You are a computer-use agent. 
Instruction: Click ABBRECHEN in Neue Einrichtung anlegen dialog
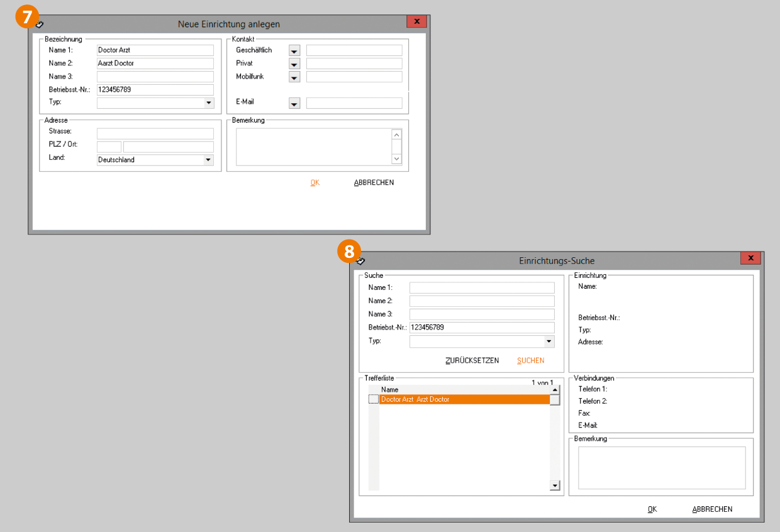click(374, 183)
